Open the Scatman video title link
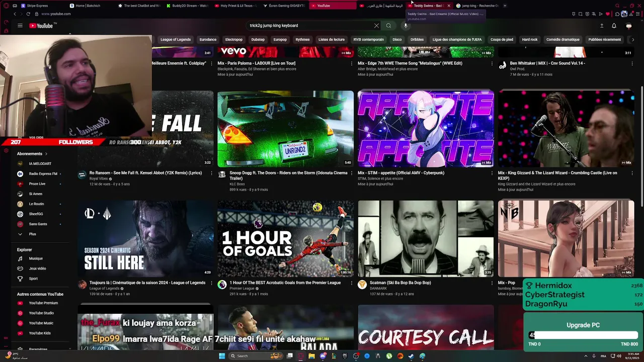Image resolution: width=644 pixels, height=362 pixels. pos(400,283)
